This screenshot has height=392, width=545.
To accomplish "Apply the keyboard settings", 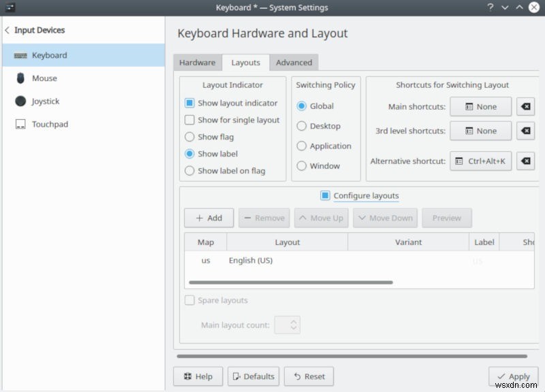I will [x=514, y=376].
